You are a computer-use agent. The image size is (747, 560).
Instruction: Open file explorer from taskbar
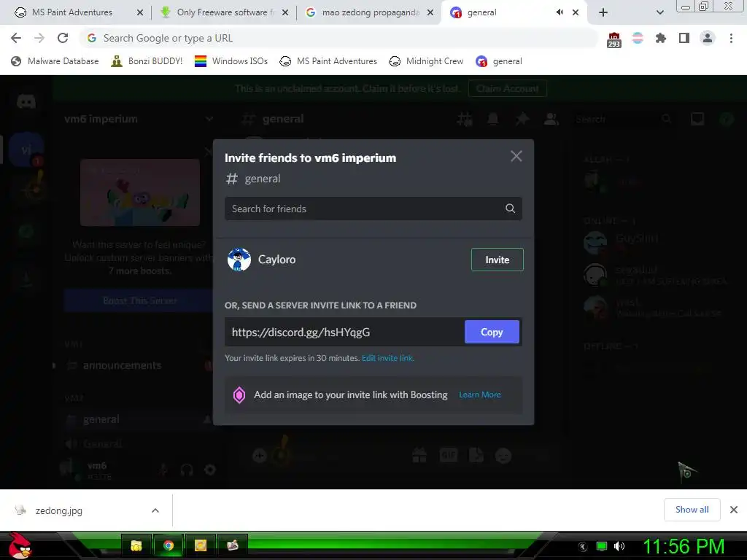point(136,545)
